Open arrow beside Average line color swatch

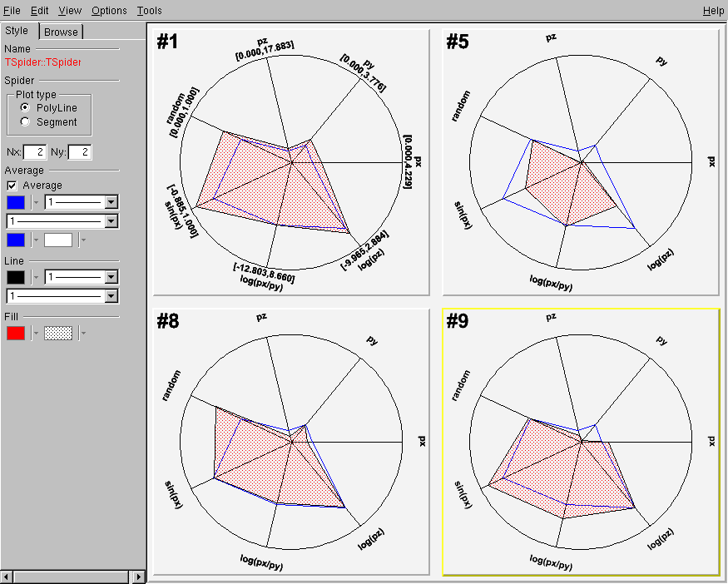pos(36,202)
